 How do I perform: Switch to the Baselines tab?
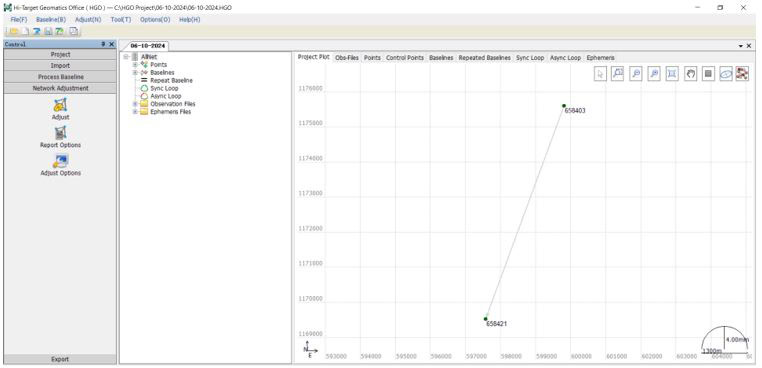click(x=441, y=57)
